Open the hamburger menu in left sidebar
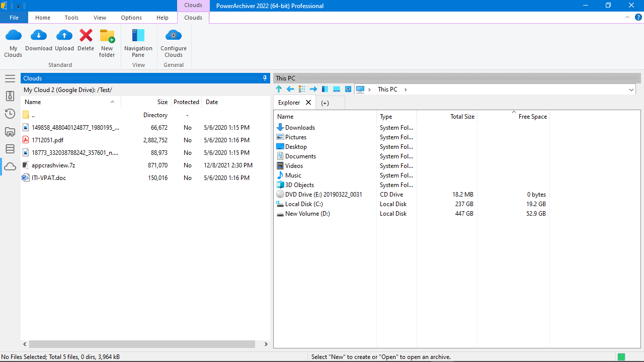Image resolution: width=644 pixels, height=362 pixels. click(10, 78)
